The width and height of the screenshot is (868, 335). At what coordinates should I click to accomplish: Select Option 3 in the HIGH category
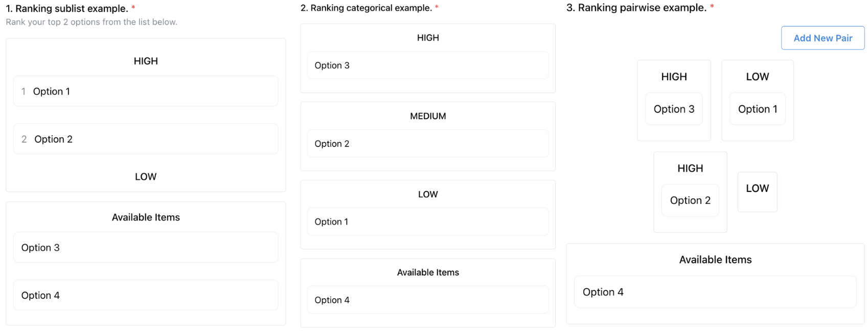click(x=427, y=65)
